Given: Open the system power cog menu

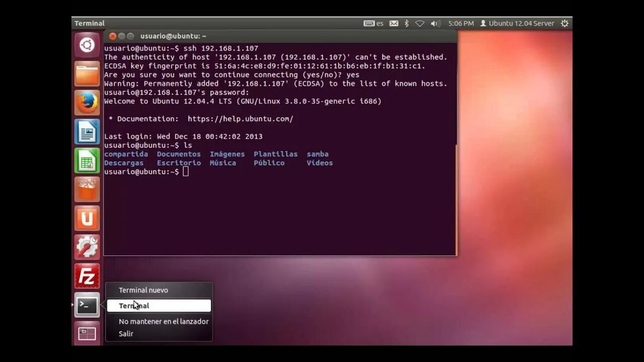Looking at the screenshot, I should 565,23.
